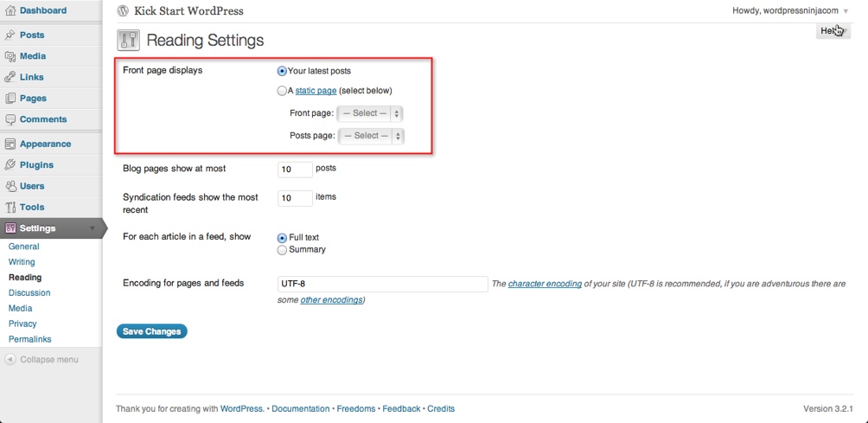868x423 pixels.
Task: Follow the 'character encoding' link
Action: pyautogui.click(x=545, y=284)
